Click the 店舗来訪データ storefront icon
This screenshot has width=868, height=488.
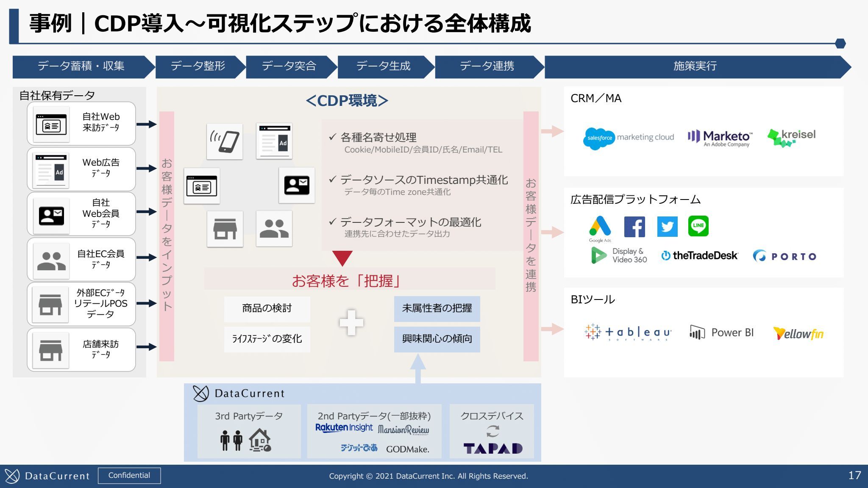[51, 350]
